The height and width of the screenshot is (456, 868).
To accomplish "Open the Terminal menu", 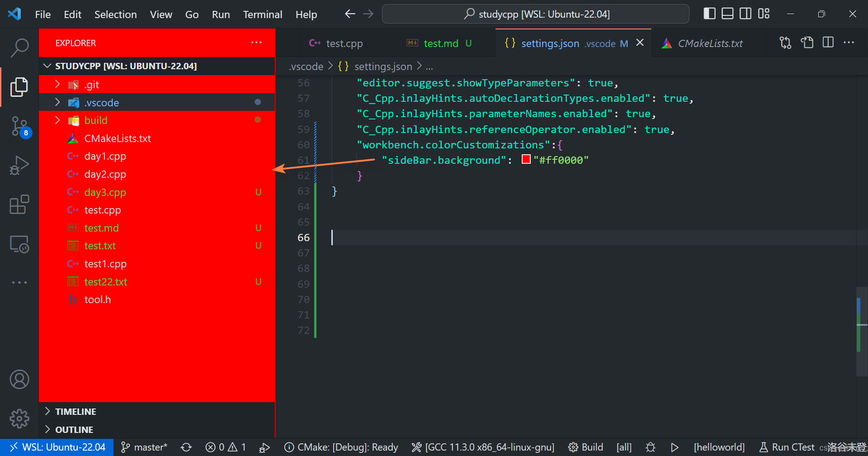I will pos(262,14).
